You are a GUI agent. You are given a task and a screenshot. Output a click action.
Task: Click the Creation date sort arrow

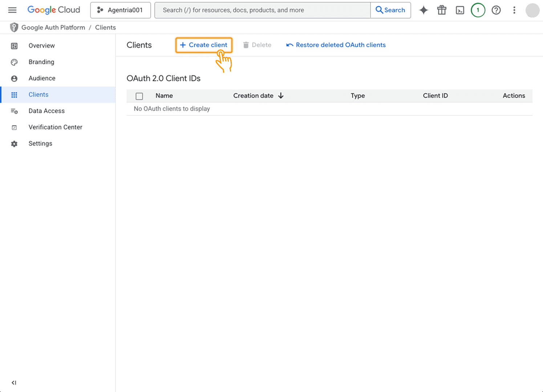coord(281,95)
